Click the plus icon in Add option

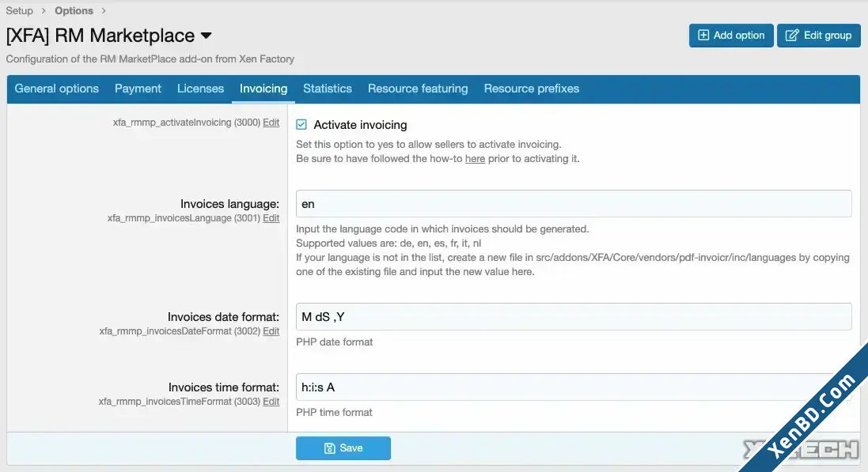703,36
